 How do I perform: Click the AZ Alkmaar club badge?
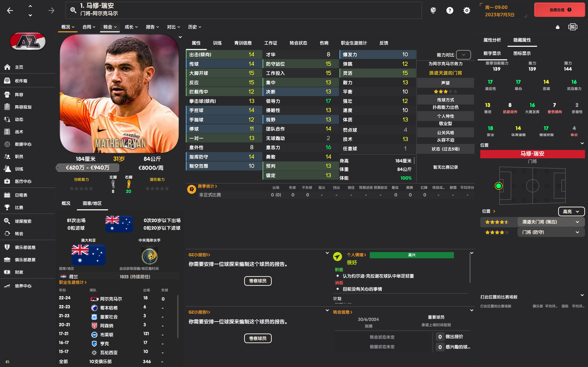point(28,42)
